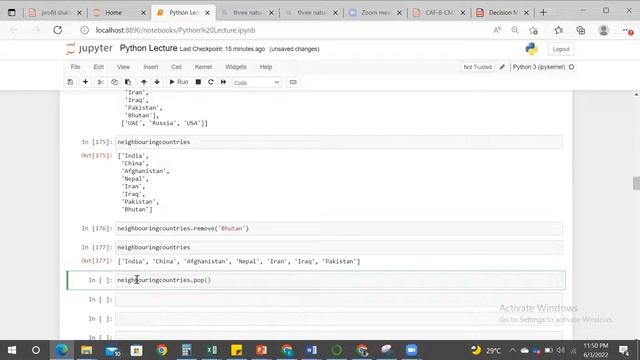
Task: Move selected cell down arrow
Action: 157,82
